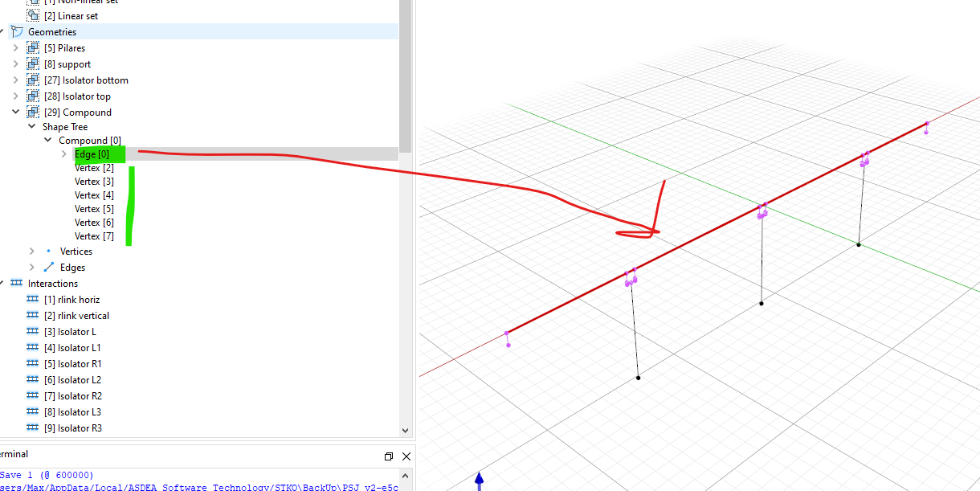The width and height of the screenshot is (980, 491).
Task: Select the [8] support geometry
Action: click(67, 64)
